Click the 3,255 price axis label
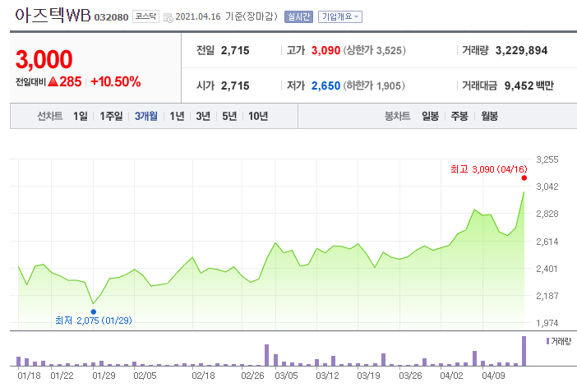The height and width of the screenshot is (392, 577). click(547, 159)
